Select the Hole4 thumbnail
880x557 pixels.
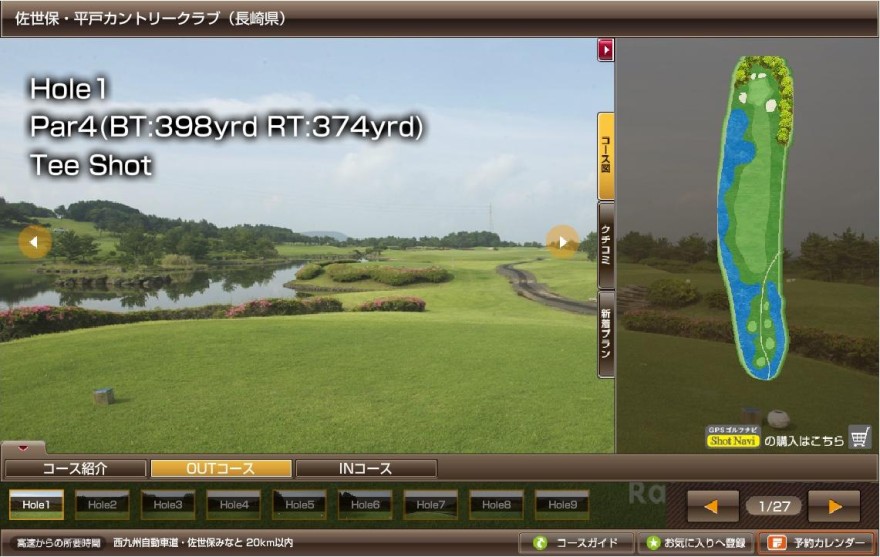point(233,505)
